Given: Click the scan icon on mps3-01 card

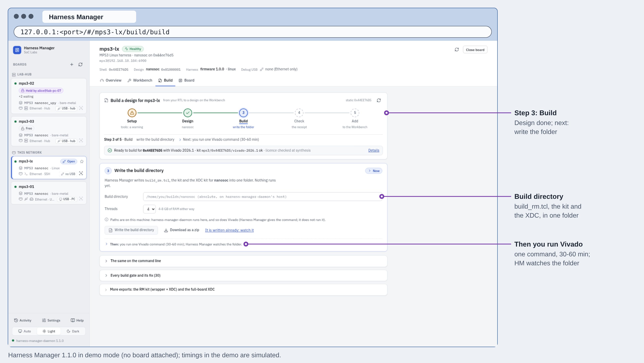Looking at the screenshot, I should (x=81, y=199).
